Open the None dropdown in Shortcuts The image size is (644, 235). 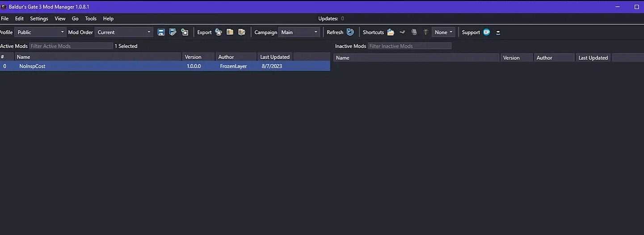443,32
